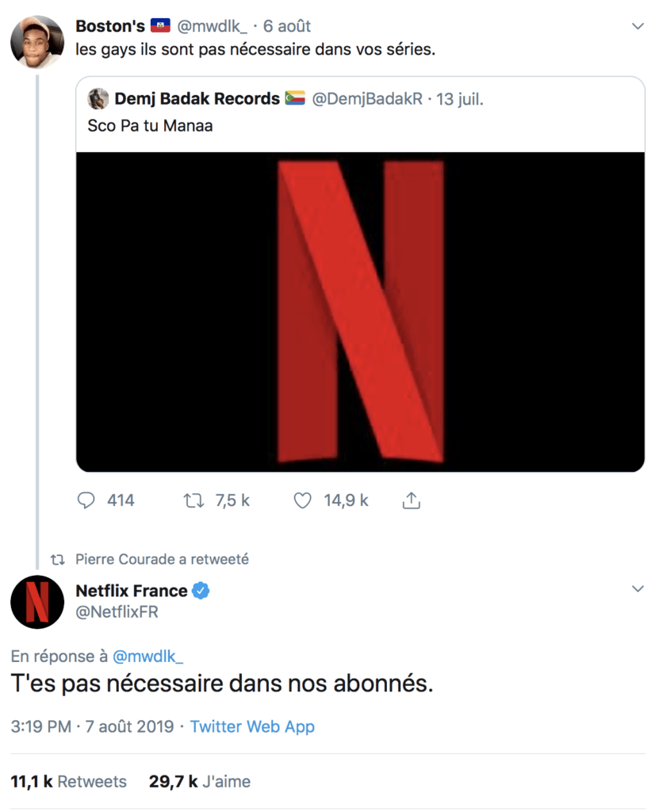Click the share upload icon
Image resolution: width=655 pixels, height=812 pixels.
click(x=411, y=500)
